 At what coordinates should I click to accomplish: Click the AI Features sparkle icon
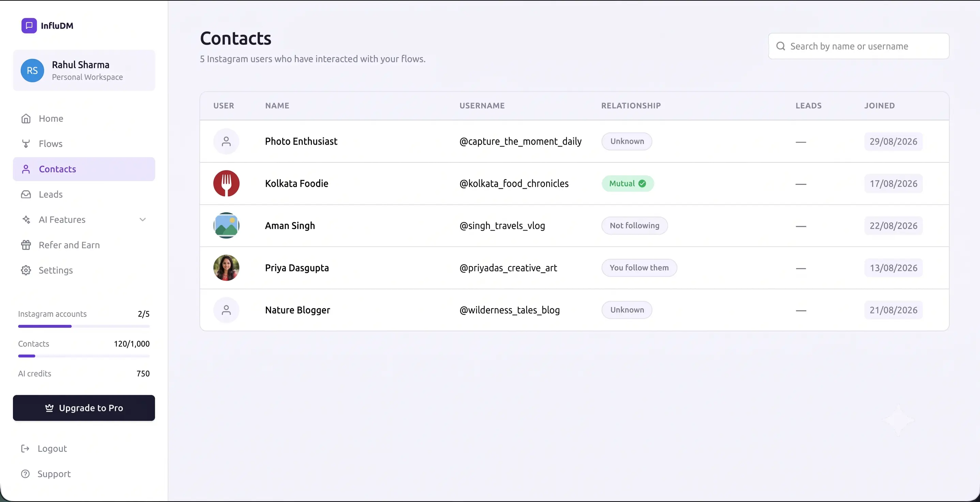26,220
